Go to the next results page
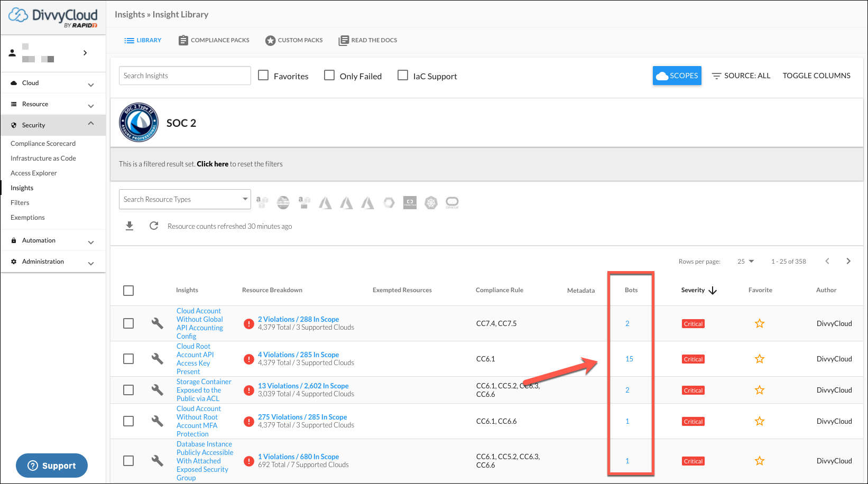This screenshot has height=484, width=868. 848,261
